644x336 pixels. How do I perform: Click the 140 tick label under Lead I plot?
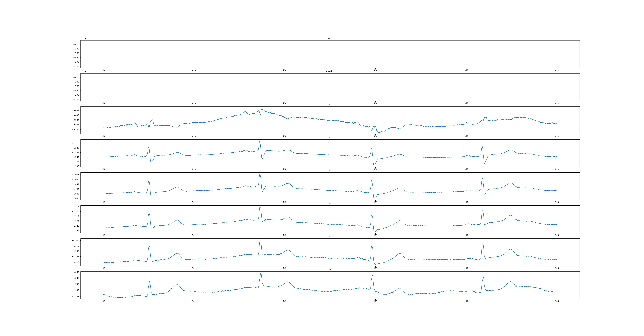point(103,70)
